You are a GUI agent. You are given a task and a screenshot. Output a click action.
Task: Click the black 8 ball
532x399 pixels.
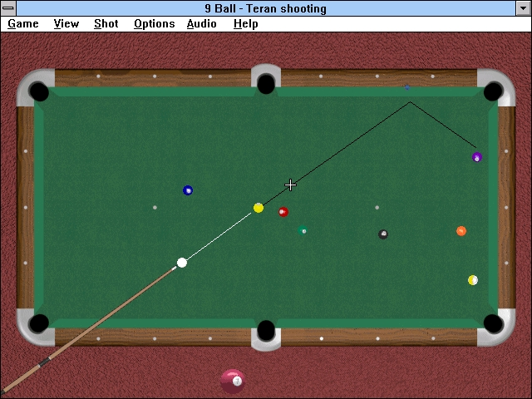[383, 234]
